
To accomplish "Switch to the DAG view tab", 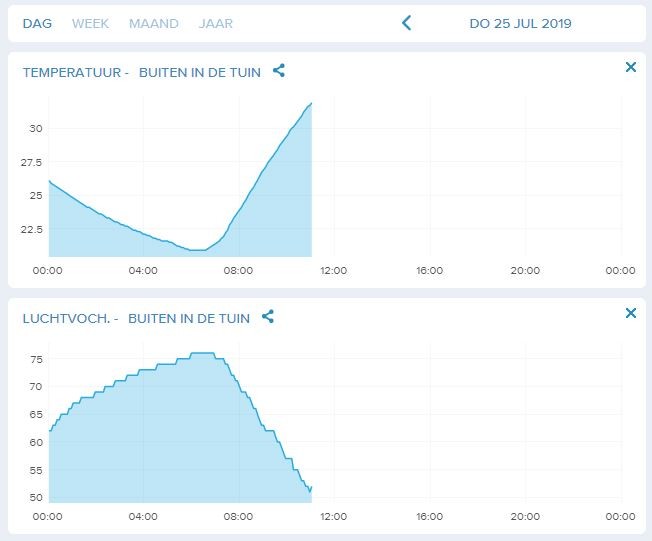I will click(37, 24).
